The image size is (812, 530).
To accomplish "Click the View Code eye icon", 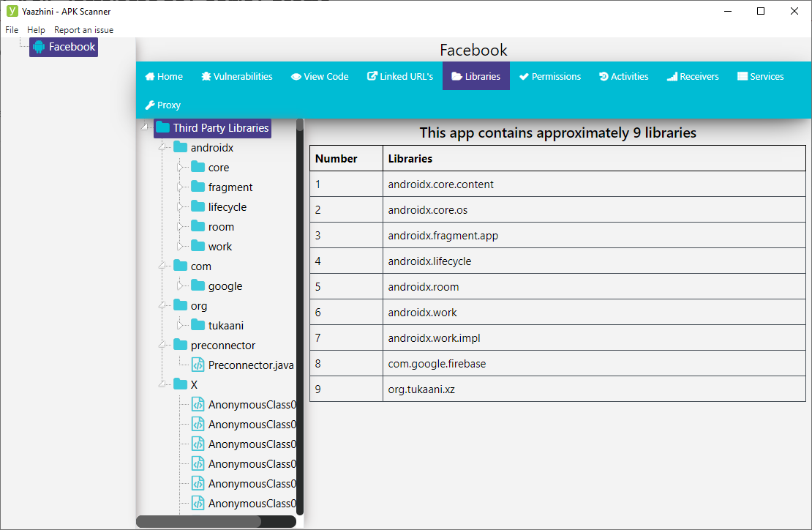I will (296, 77).
